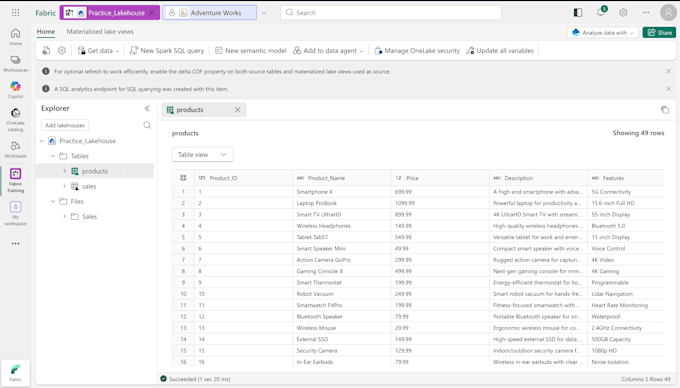Viewport: 680px width, 388px height.
Task: Click the refresh icon in the toolbar
Action: (x=46, y=51)
